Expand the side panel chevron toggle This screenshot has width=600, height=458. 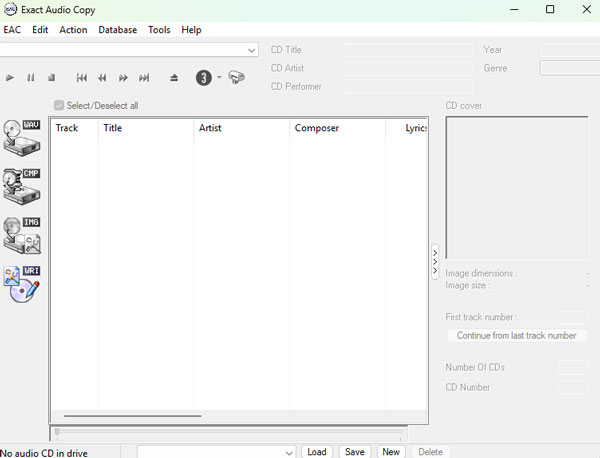(435, 262)
